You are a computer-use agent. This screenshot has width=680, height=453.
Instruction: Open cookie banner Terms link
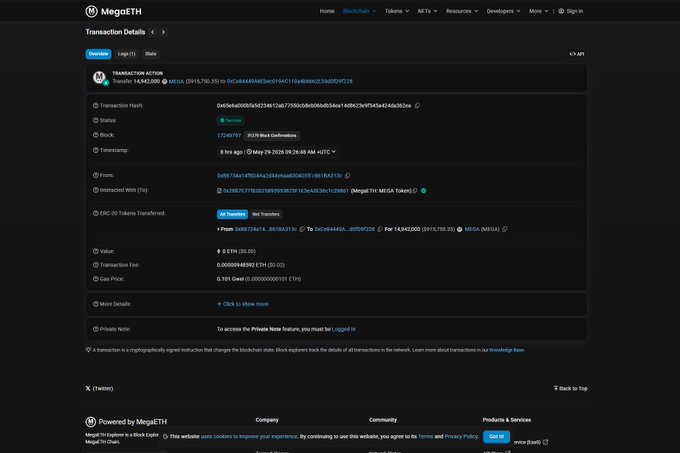point(425,437)
